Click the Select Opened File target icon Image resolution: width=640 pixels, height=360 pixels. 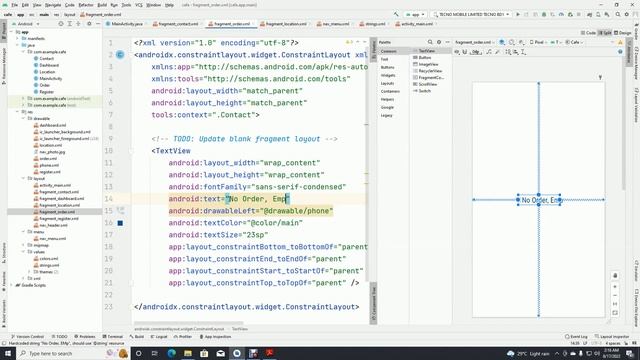[61, 24]
